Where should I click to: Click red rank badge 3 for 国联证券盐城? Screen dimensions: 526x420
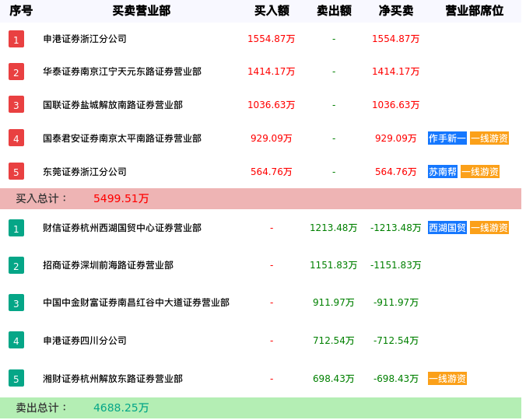[x=16, y=105]
